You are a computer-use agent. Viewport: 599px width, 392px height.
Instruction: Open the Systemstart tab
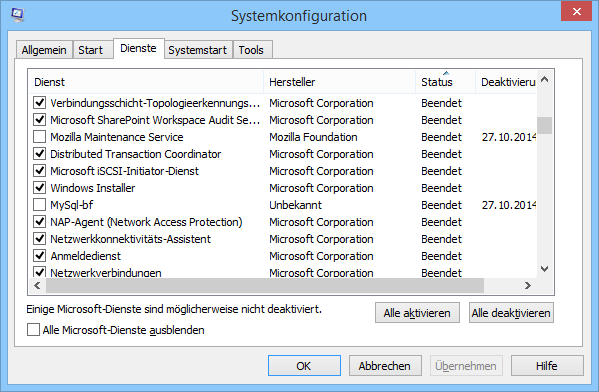[198, 50]
